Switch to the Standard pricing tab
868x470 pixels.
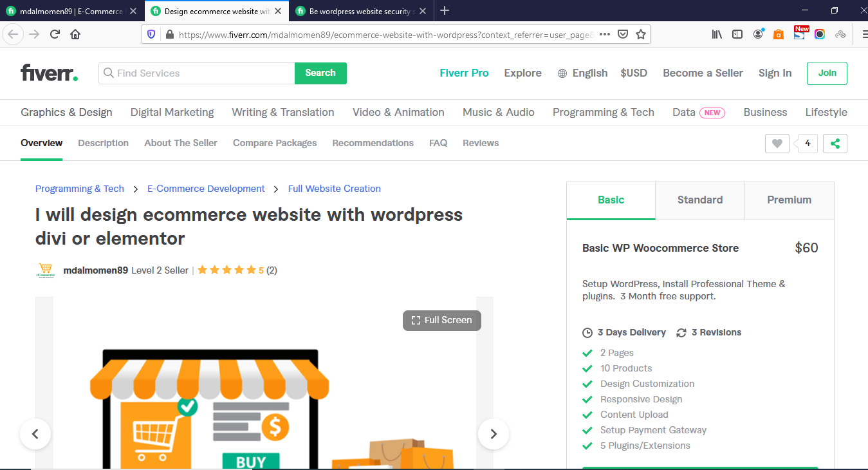(699, 200)
